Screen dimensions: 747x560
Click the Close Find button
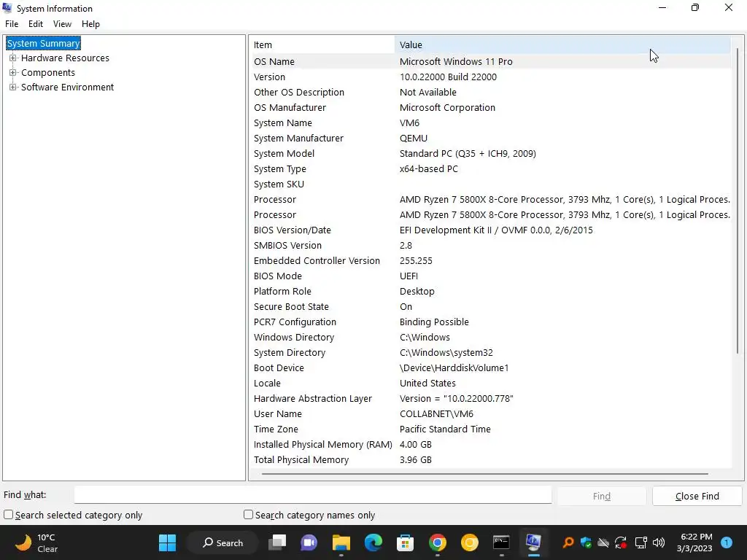coord(697,496)
